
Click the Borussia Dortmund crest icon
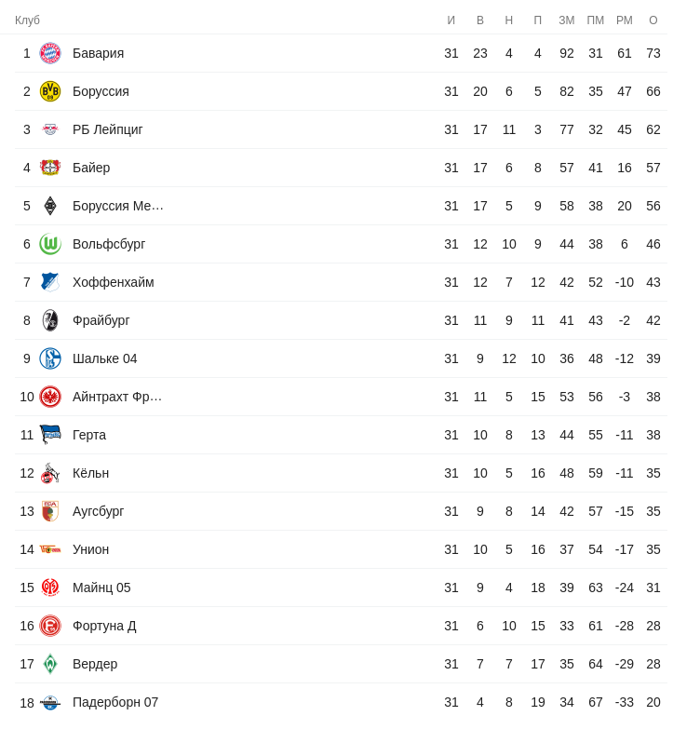tap(50, 91)
